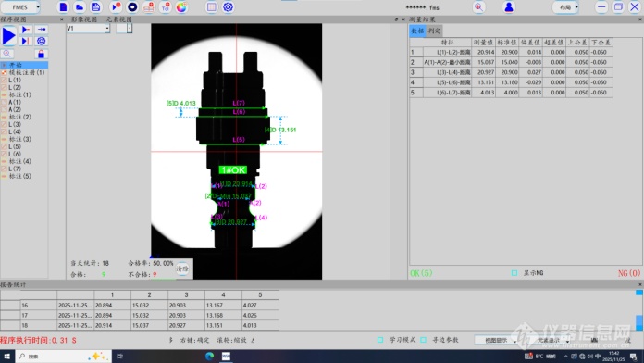Select L(3) in program tree
Image resolution: width=644 pixels, height=363 pixels.
[15, 124]
